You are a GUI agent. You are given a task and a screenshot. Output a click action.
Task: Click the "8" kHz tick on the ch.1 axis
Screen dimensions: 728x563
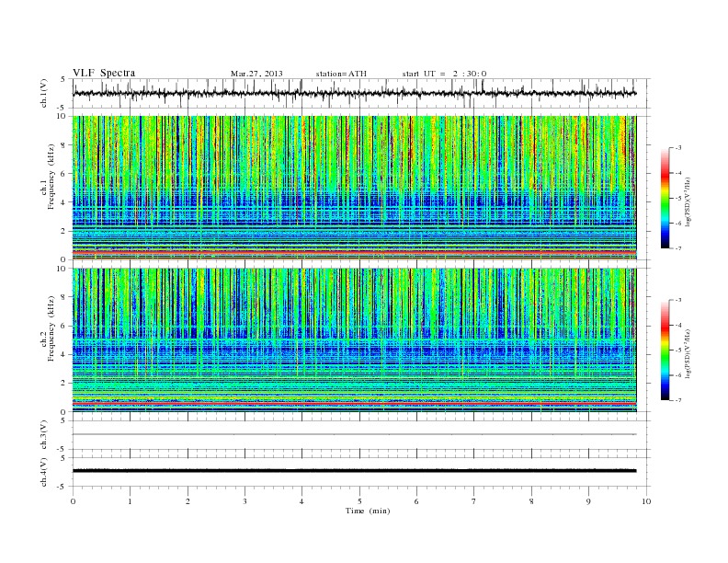(64, 145)
